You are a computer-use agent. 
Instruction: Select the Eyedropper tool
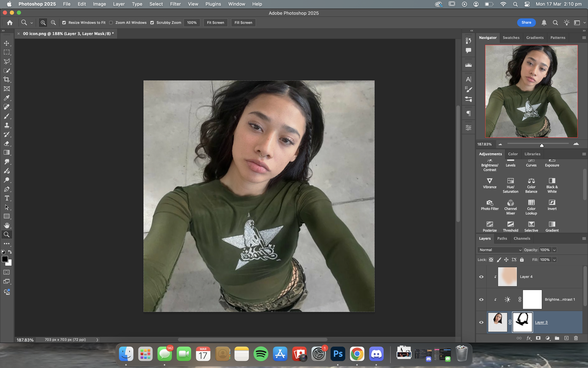click(6, 98)
